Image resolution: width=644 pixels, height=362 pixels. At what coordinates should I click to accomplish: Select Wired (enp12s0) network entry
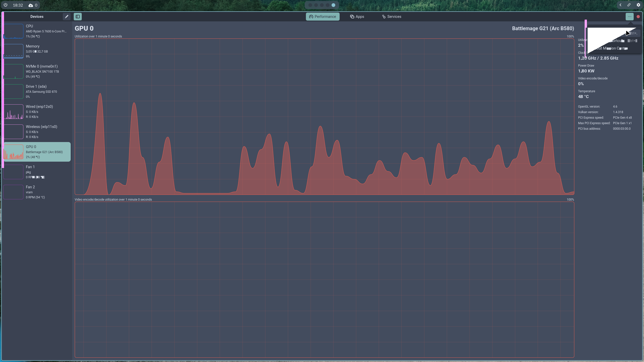37,112
